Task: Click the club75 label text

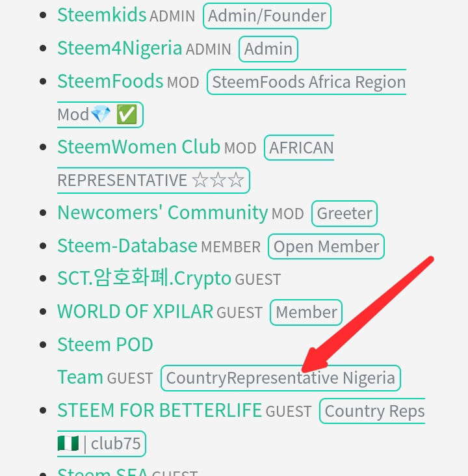Action: pyautogui.click(x=116, y=444)
